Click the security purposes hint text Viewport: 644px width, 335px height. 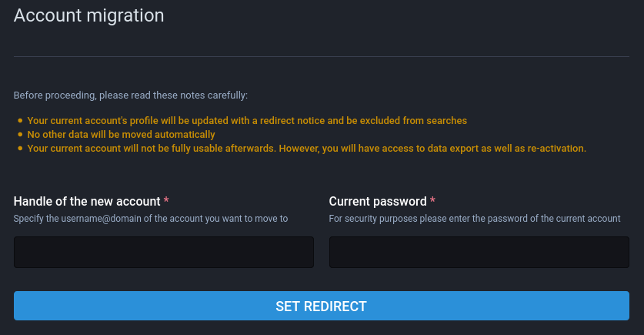[474, 219]
